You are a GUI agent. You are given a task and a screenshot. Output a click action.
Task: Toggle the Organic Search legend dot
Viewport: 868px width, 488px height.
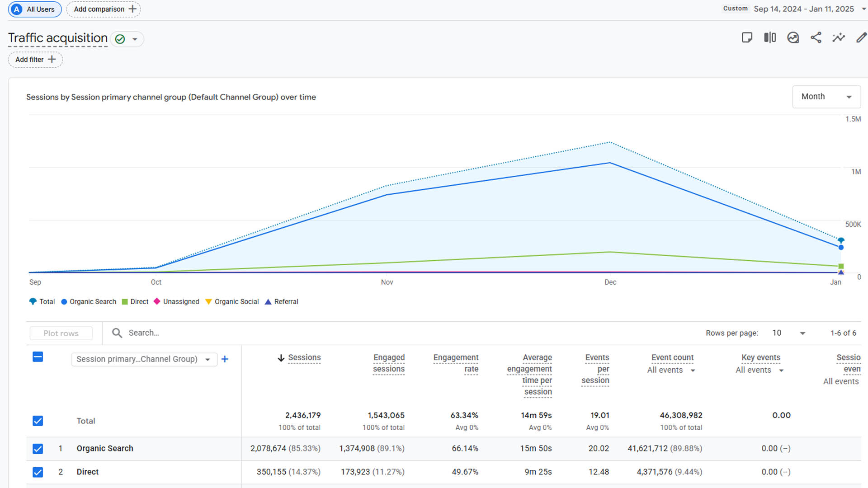point(64,302)
